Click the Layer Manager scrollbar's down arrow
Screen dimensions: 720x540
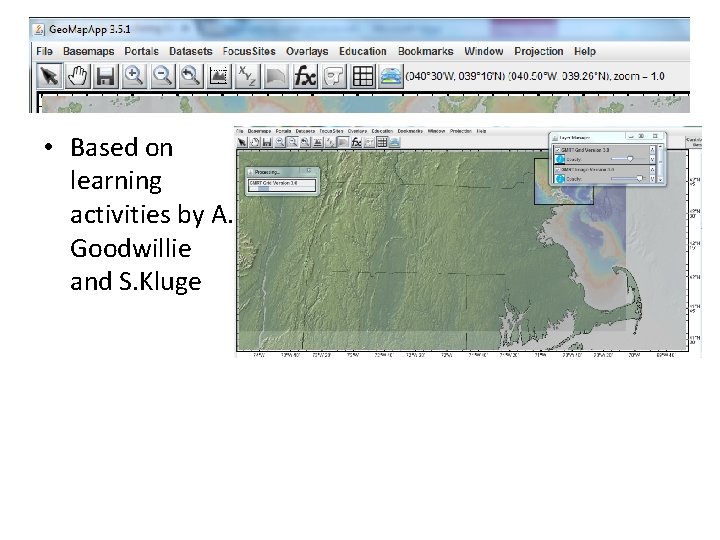pyautogui.click(x=661, y=180)
